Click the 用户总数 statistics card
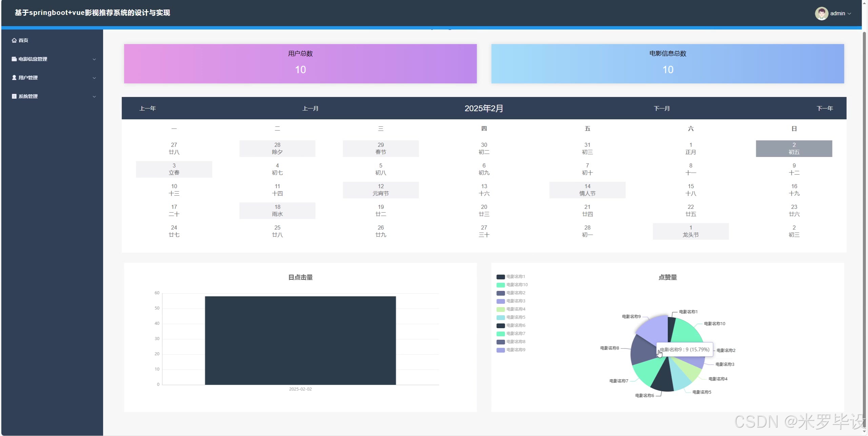 click(x=300, y=64)
